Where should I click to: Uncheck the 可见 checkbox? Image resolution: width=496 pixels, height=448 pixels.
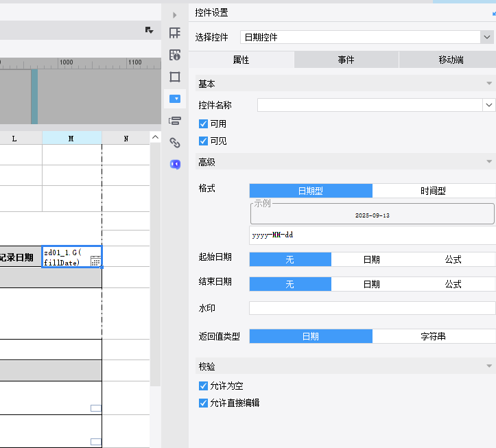[203, 141]
